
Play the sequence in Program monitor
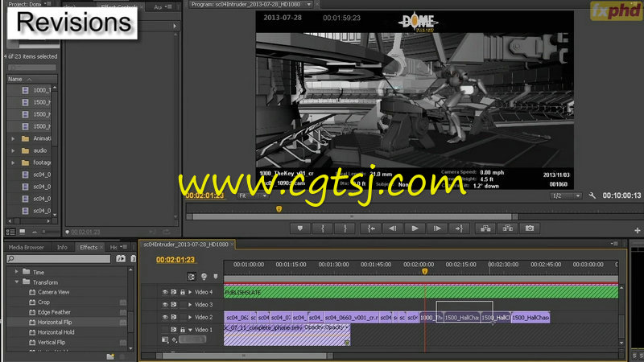click(415, 228)
